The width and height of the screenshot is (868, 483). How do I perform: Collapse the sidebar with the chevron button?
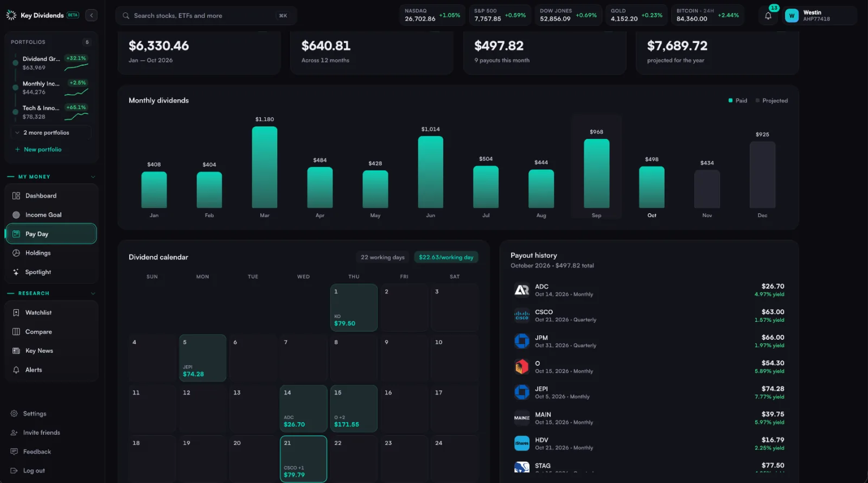(x=91, y=15)
